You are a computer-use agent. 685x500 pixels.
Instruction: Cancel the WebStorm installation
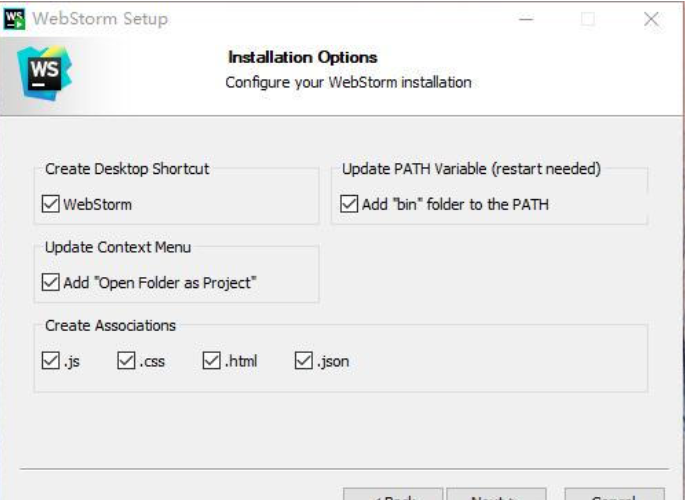point(614,495)
